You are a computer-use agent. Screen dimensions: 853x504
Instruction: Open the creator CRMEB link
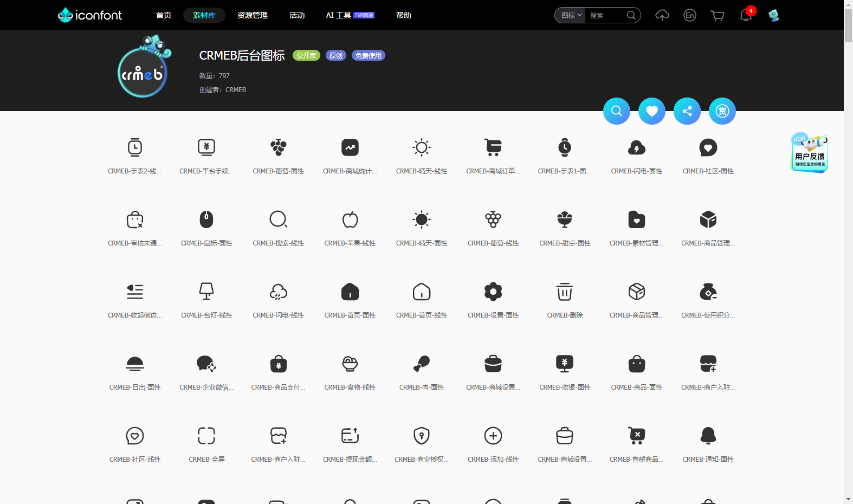click(236, 90)
